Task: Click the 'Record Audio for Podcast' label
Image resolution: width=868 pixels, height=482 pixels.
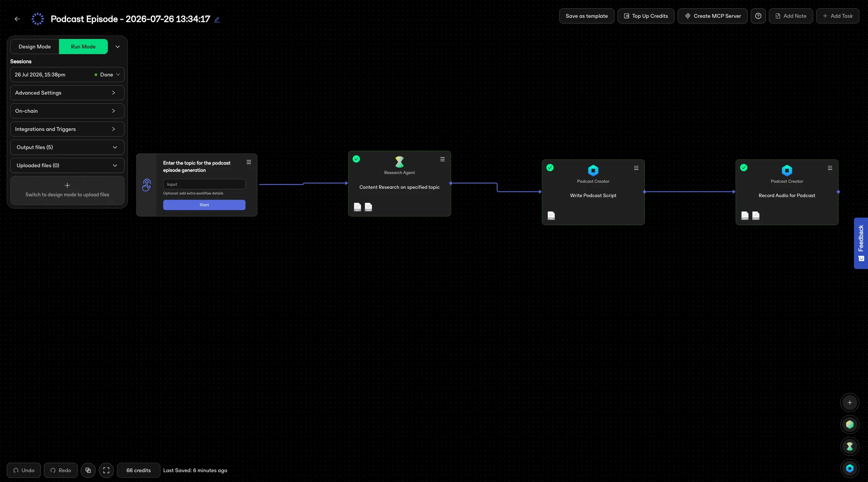Action: point(787,196)
